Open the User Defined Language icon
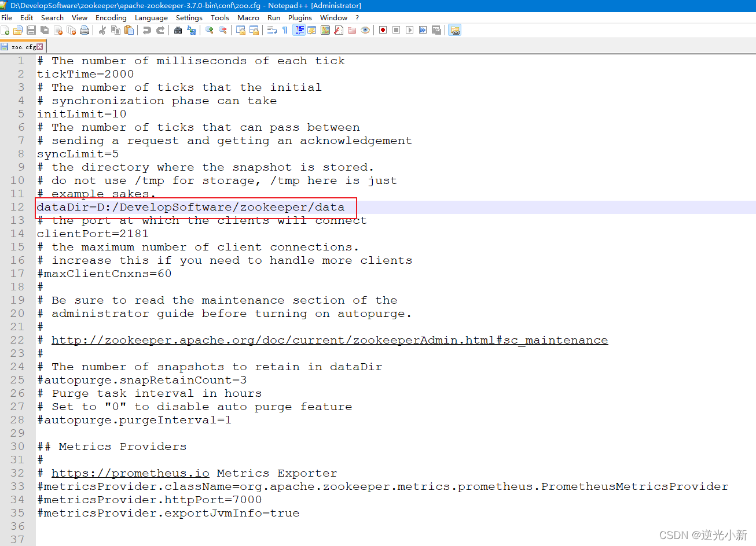756x546 pixels. pyautogui.click(x=311, y=30)
